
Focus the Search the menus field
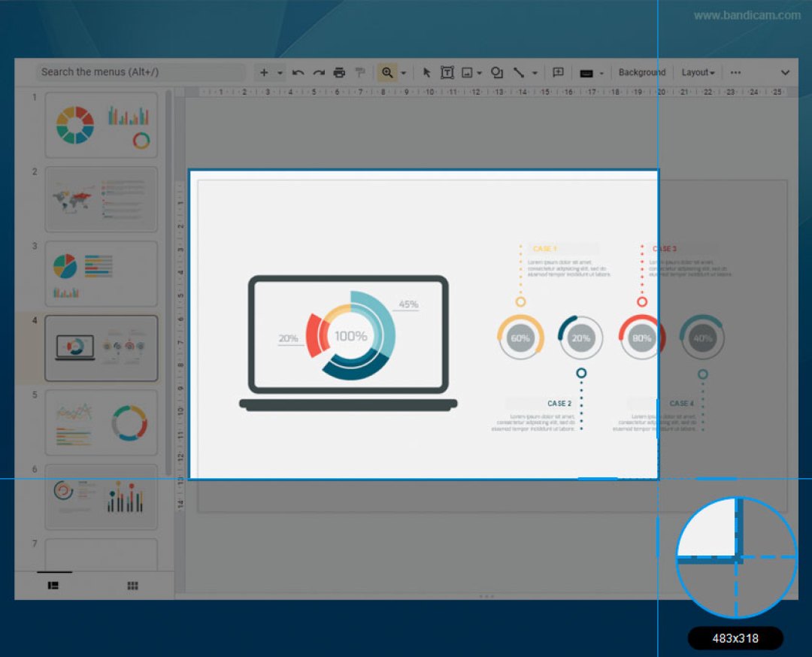[141, 72]
